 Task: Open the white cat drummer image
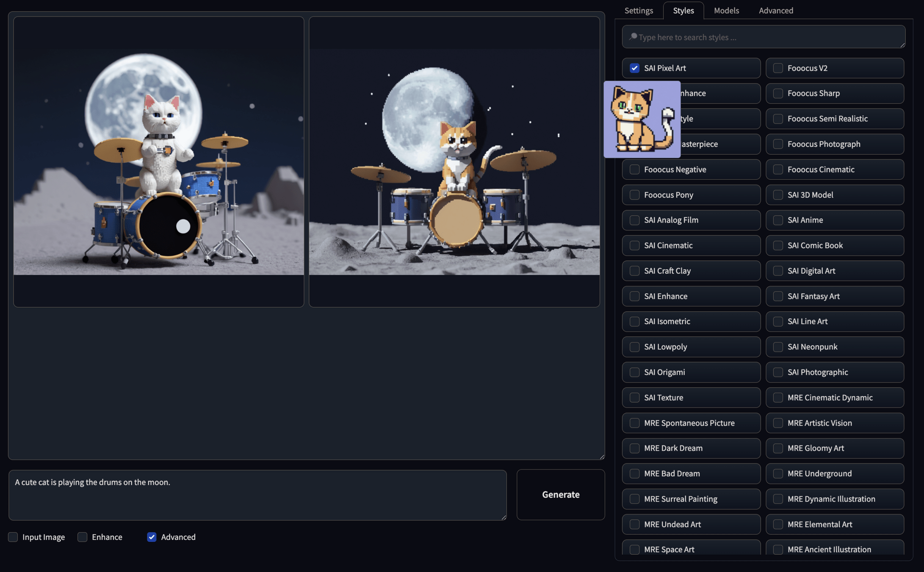point(158,162)
